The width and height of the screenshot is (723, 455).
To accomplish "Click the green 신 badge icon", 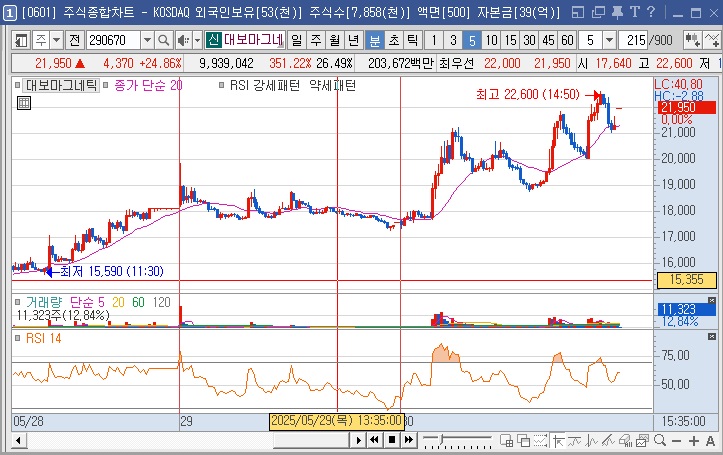I will pos(213,40).
